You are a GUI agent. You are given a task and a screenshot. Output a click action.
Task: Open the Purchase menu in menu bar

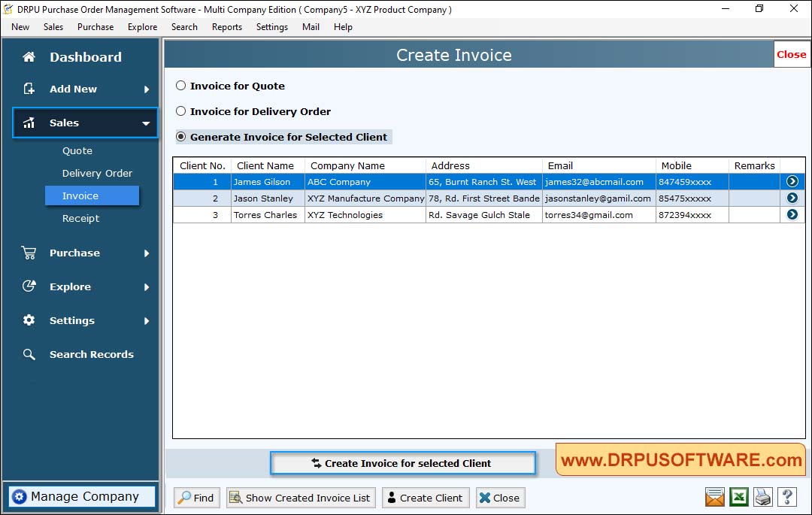coord(95,27)
